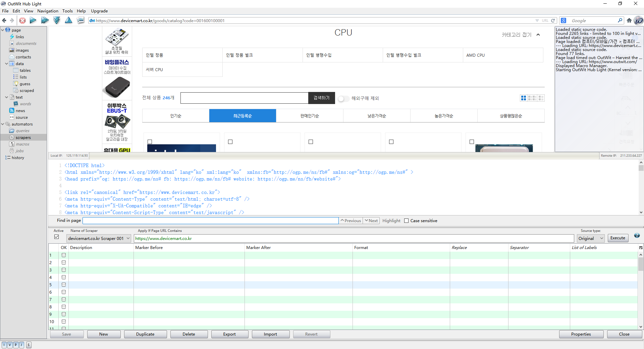
Task: Toggle the 해외구매 제외 switch
Action: point(343,99)
